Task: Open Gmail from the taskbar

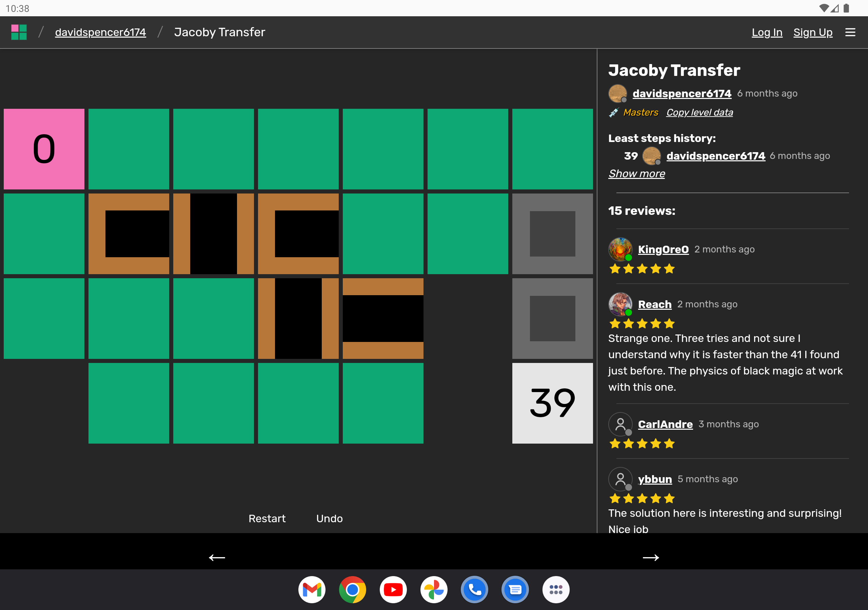Action: pos(312,589)
